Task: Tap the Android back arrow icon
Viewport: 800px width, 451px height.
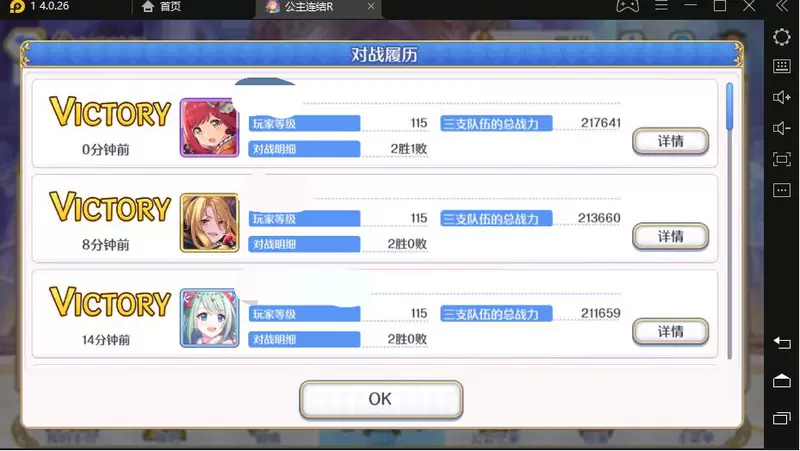Action: (x=781, y=342)
